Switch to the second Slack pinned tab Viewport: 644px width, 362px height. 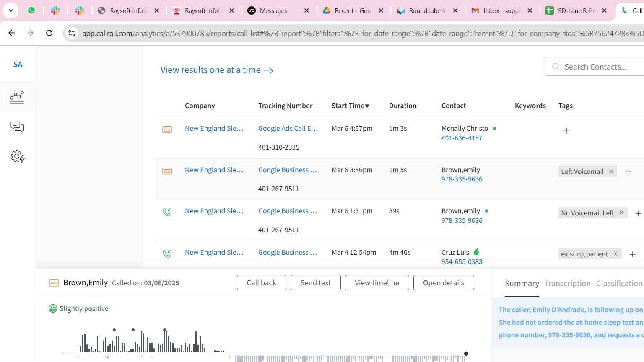[80, 10]
